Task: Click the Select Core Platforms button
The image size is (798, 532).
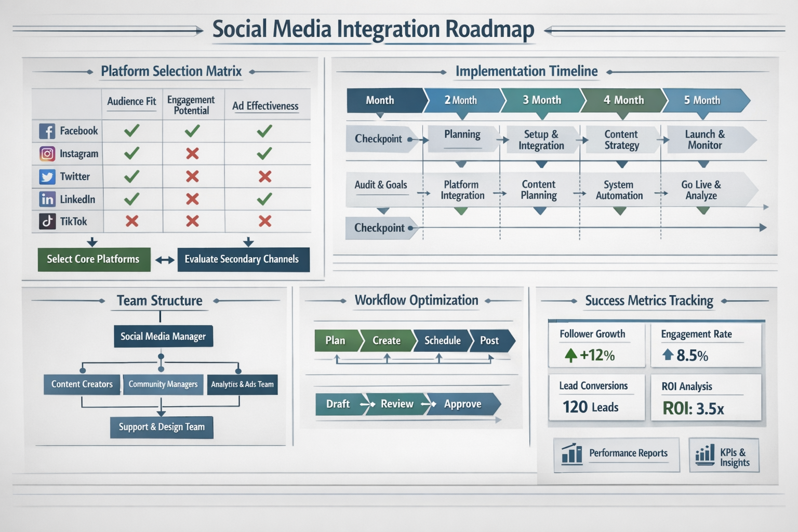Action: pyautogui.click(x=93, y=259)
